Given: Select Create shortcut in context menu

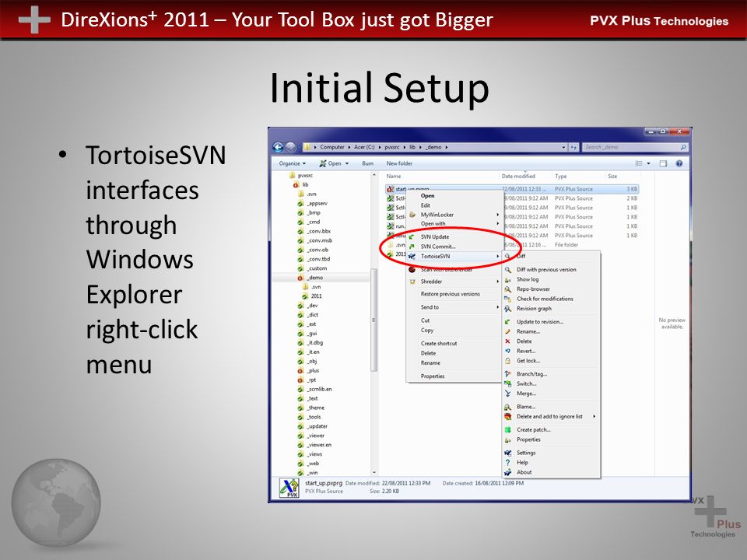Looking at the screenshot, I should [x=439, y=343].
